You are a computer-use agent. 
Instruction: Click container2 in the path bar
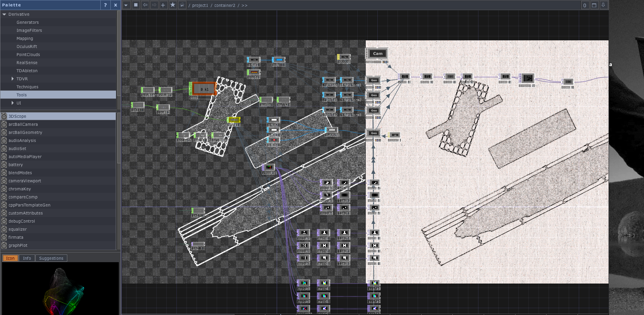point(224,5)
